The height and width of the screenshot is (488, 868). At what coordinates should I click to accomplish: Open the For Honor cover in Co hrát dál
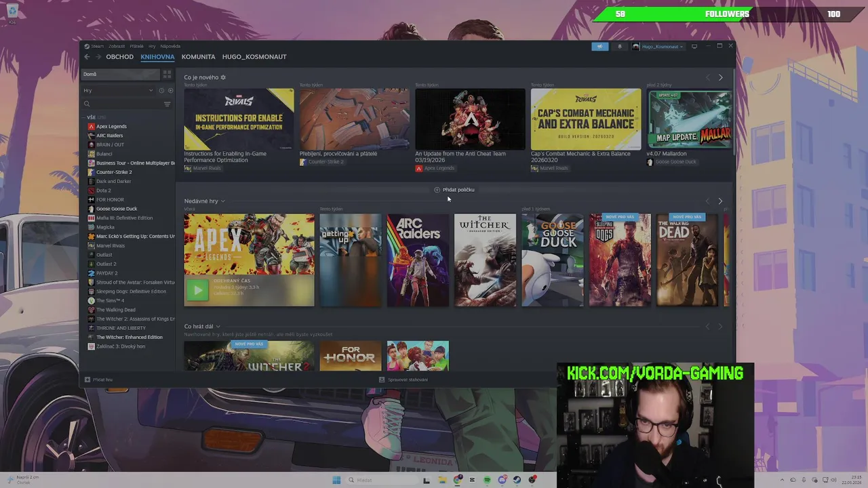(x=351, y=356)
